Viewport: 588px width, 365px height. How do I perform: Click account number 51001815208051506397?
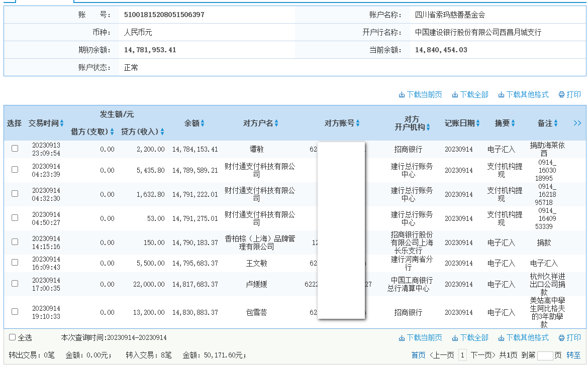[x=164, y=15]
